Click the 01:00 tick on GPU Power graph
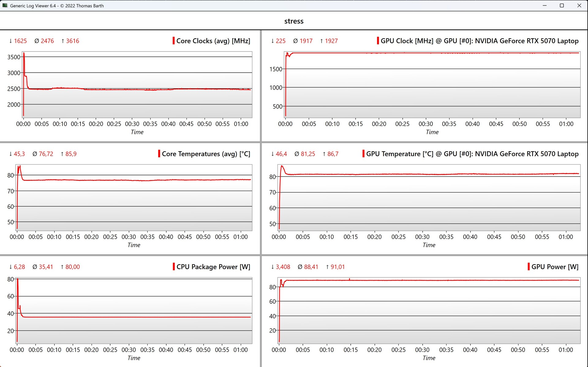 (x=566, y=350)
